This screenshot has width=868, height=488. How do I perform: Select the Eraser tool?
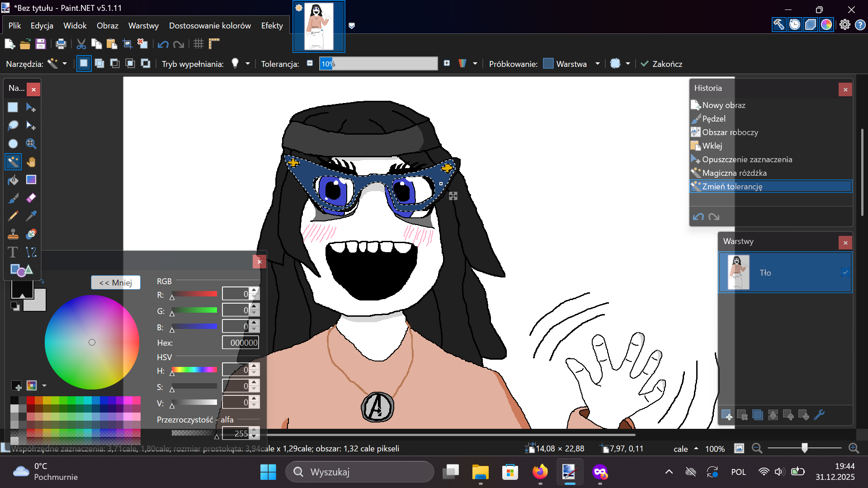31,198
